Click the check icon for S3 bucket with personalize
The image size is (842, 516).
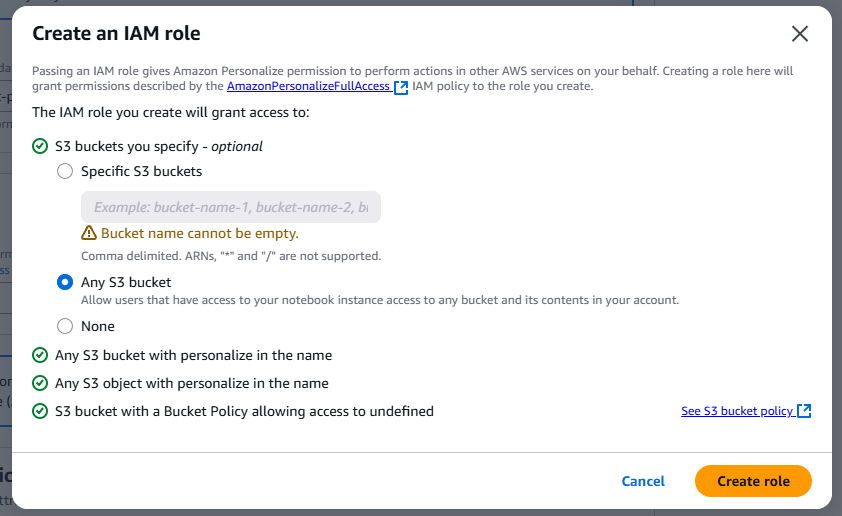[x=40, y=355]
